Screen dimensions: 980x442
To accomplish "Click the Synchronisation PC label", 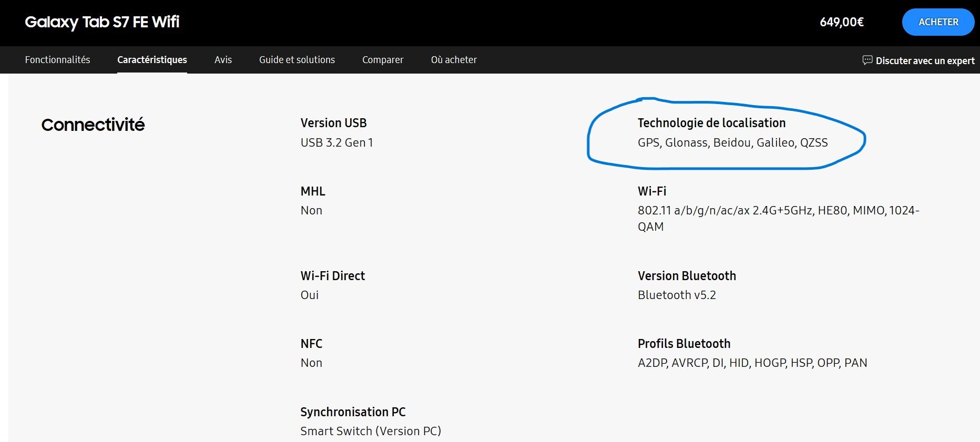I will coord(353,412).
